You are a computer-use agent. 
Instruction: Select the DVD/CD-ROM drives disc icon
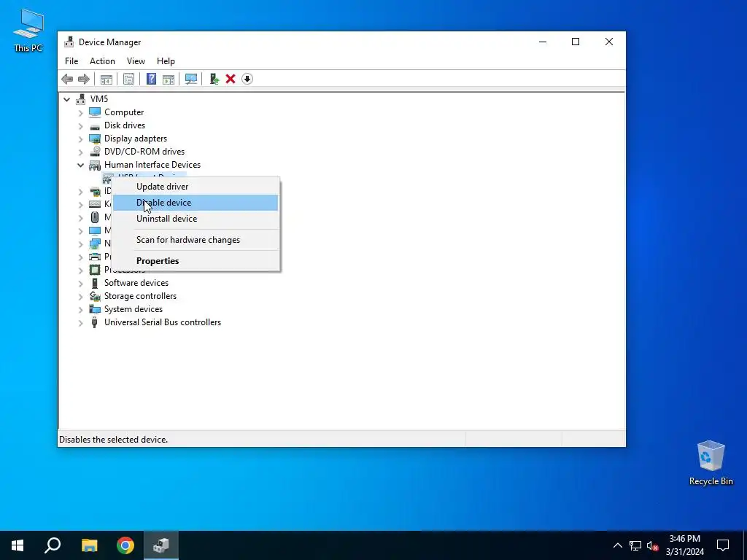(95, 152)
